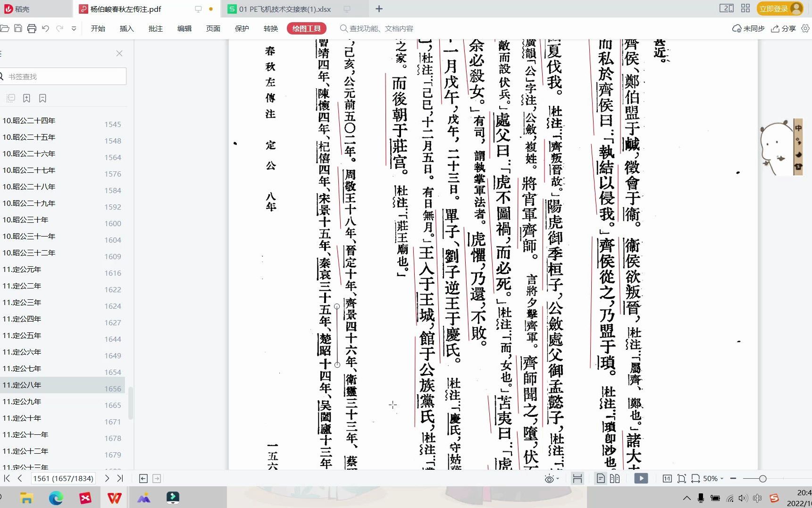Open File Explorer from the taskbar
812x508 pixels.
[x=26, y=498]
